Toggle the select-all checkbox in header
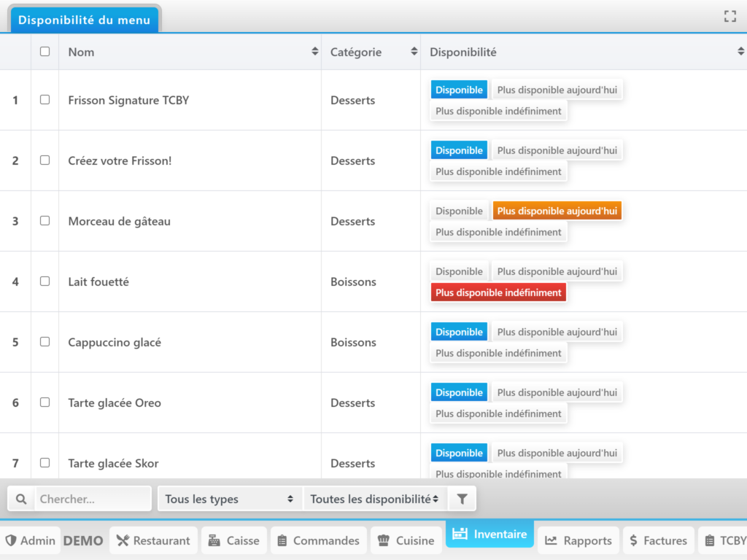This screenshot has width=747, height=560. (x=45, y=52)
